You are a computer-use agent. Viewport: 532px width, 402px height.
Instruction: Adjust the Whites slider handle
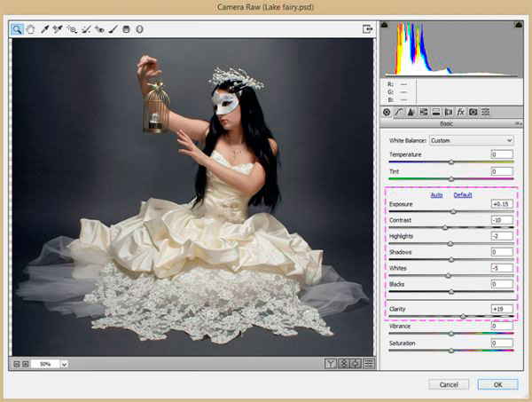point(448,276)
